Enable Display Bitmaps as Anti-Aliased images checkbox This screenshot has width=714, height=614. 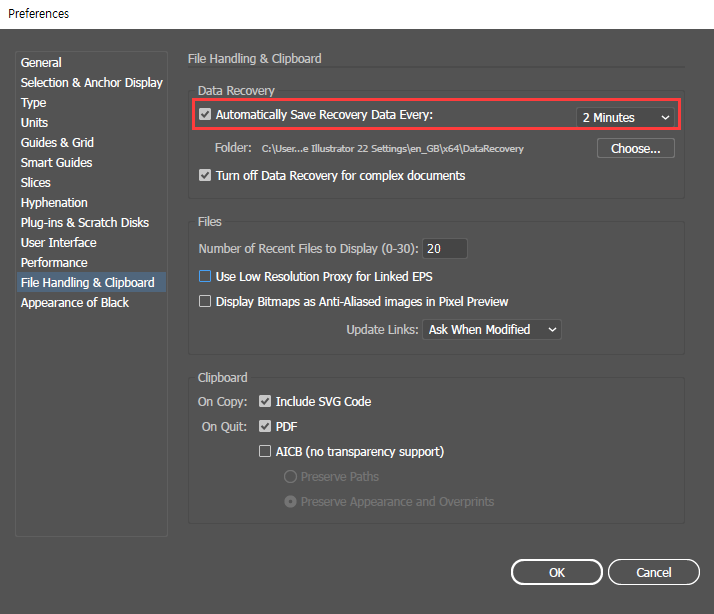tap(205, 302)
